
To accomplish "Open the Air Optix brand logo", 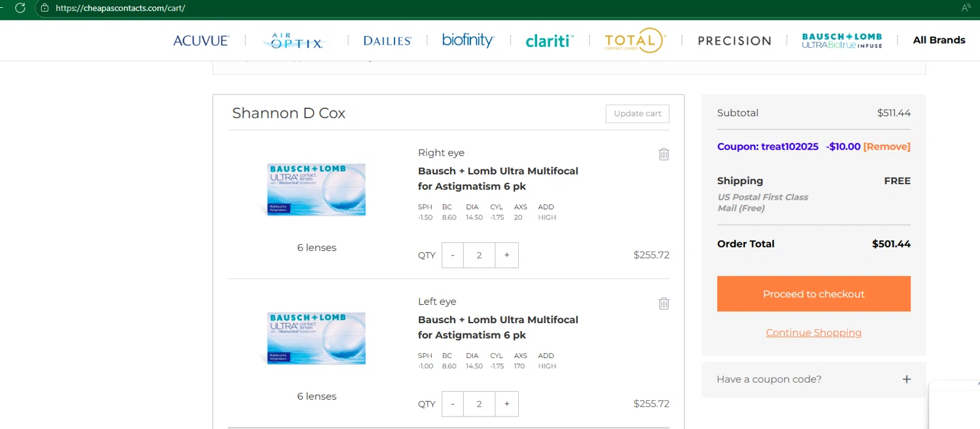I will [x=296, y=41].
